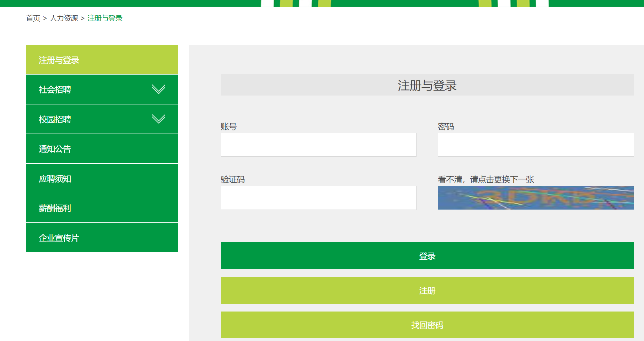Image resolution: width=644 pixels, height=341 pixels.
Task: Go to 人力资源 breadcrumb link
Action: tap(64, 18)
